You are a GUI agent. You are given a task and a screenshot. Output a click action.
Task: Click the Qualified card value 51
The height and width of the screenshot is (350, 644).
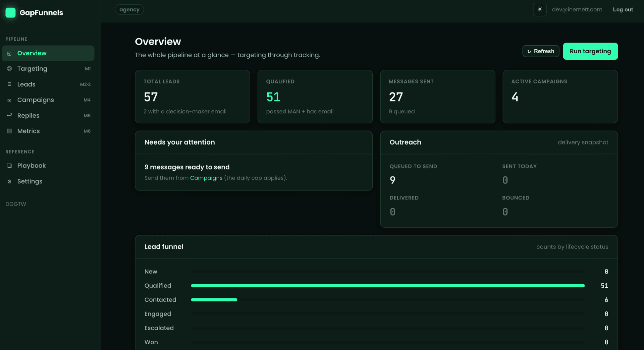[x=273, y=97]
